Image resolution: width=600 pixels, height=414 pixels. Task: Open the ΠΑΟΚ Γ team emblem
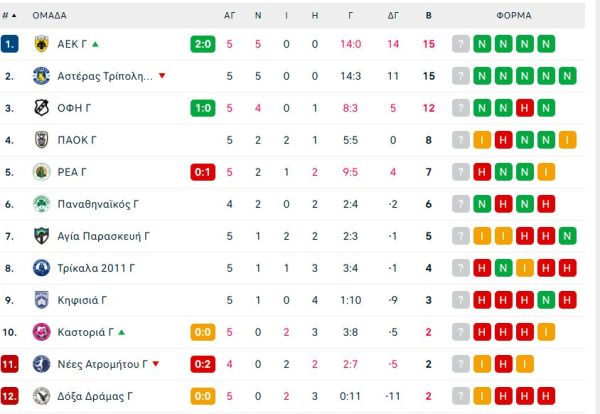coord(42,140)
